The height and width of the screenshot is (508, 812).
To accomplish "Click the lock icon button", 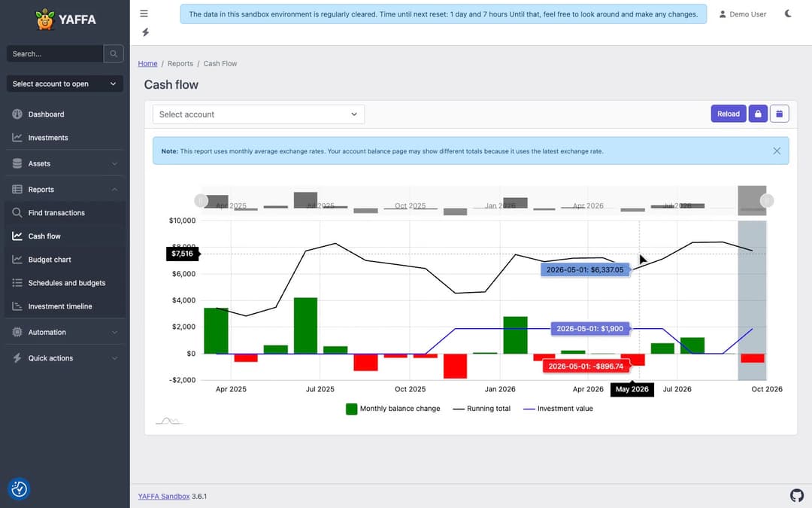I will pyautogui.click(x=758, y=114).
